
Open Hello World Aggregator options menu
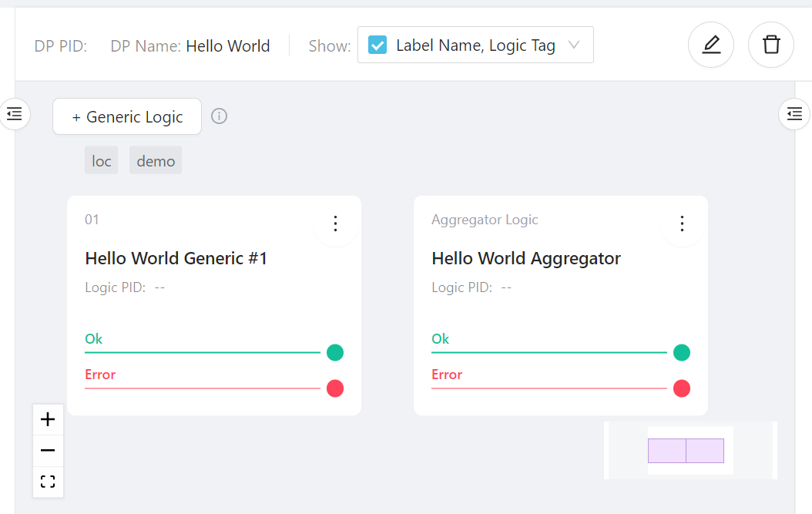point(682,223)
